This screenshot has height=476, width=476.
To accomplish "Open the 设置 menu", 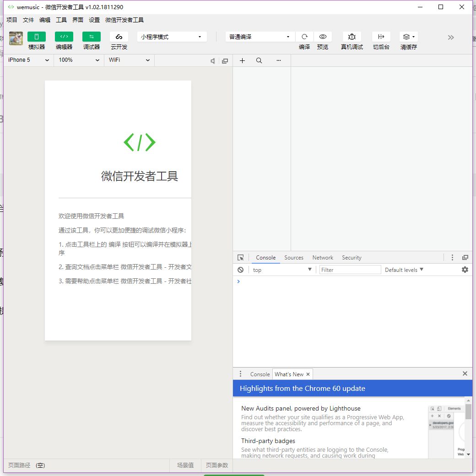I will pyautogui.click(x=94, y=20).
